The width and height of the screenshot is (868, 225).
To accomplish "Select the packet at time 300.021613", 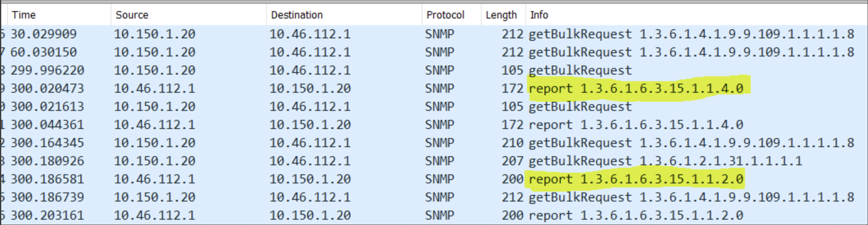I will click(x=47, y=106).
